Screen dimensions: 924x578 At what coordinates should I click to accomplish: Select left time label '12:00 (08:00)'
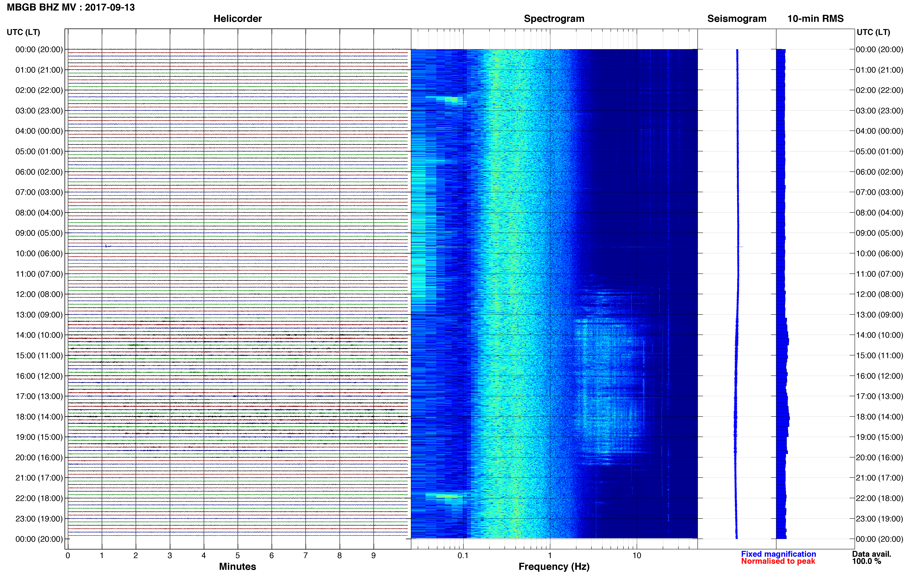pyautogui.click(x=39, y=294)
